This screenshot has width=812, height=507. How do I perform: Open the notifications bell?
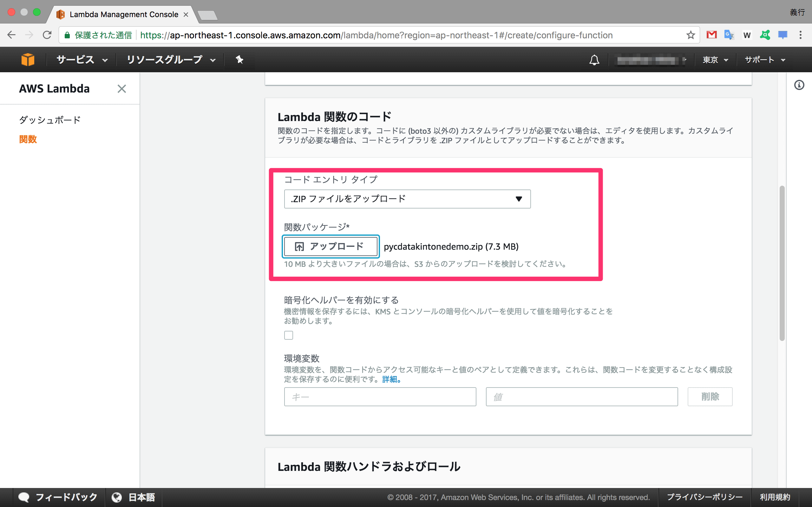594,60
